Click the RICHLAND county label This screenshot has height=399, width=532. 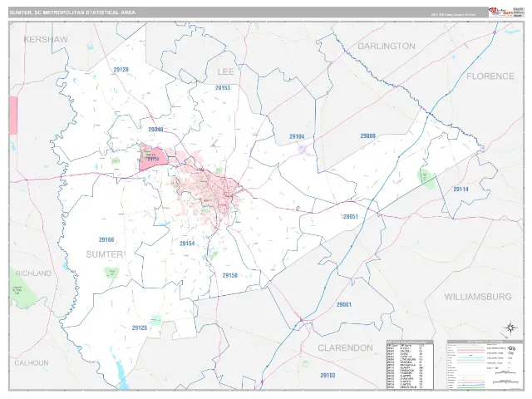click(33, 273)
